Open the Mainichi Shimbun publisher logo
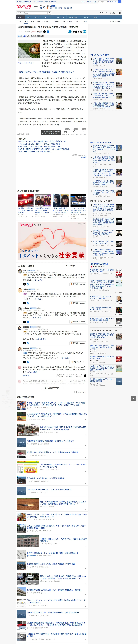 click(77, 32)
